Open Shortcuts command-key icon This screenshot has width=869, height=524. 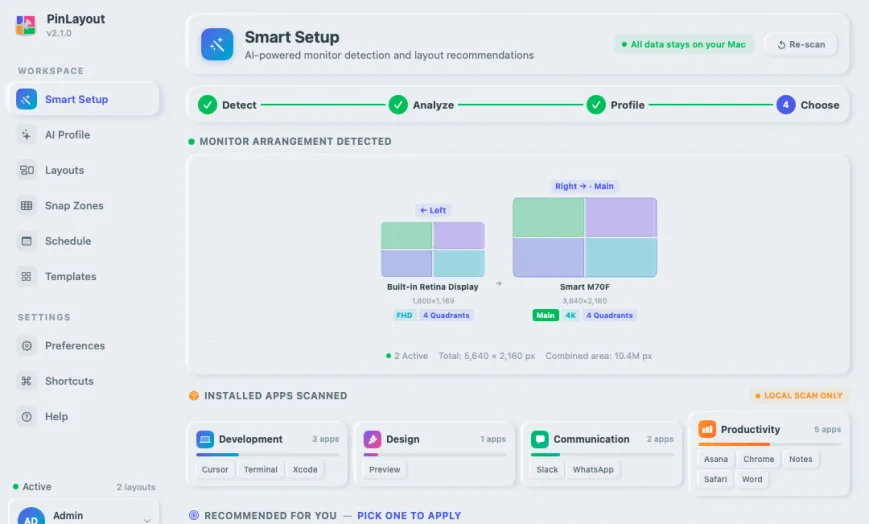pyautogui.click(x=26, y=381)
